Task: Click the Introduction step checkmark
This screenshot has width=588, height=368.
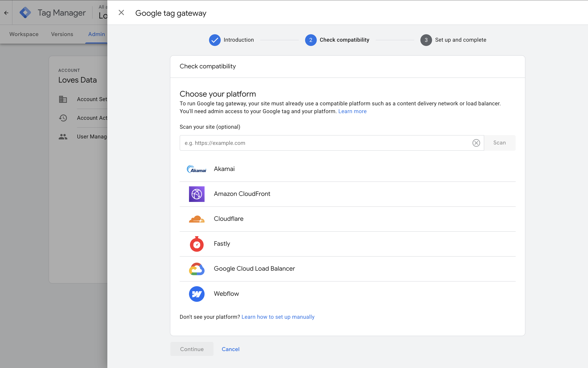Action: pyautogui.click(x=214, y=40)
